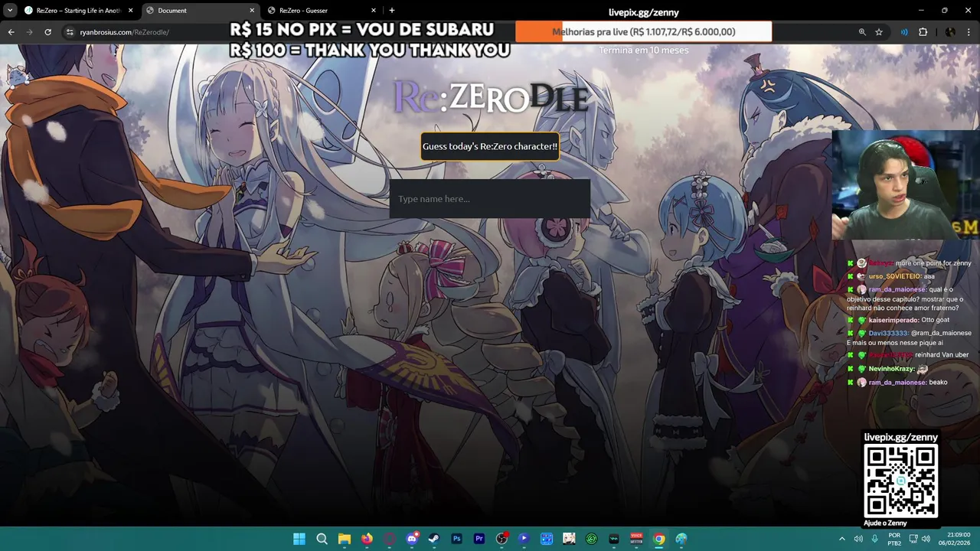Open the Extensions puzzle menu
Screen dimensions: 980x551
pos(923,32)
